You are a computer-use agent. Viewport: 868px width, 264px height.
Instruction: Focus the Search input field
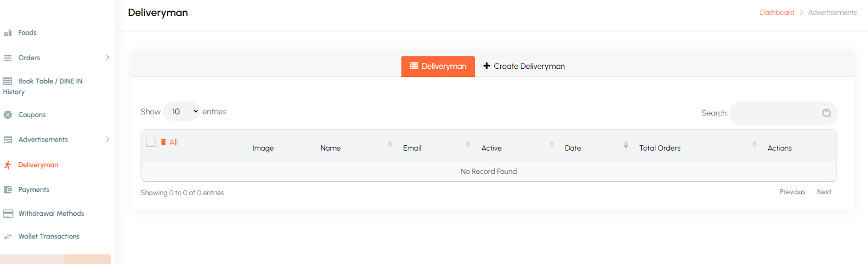(775, 113)
